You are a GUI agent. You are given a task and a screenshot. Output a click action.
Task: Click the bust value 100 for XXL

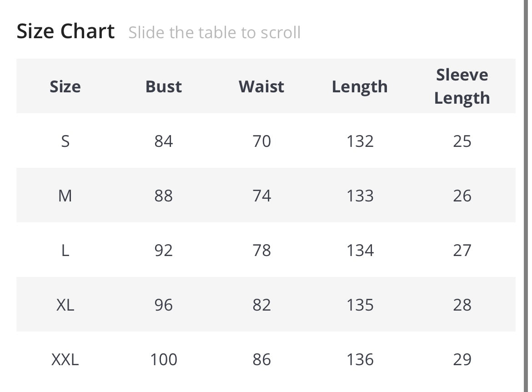[x=163, y=360]
